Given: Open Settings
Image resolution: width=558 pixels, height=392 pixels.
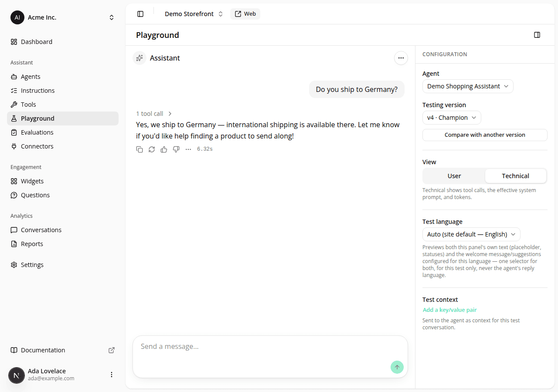Looking at the screenshot, I should click(x=63, y=265).
